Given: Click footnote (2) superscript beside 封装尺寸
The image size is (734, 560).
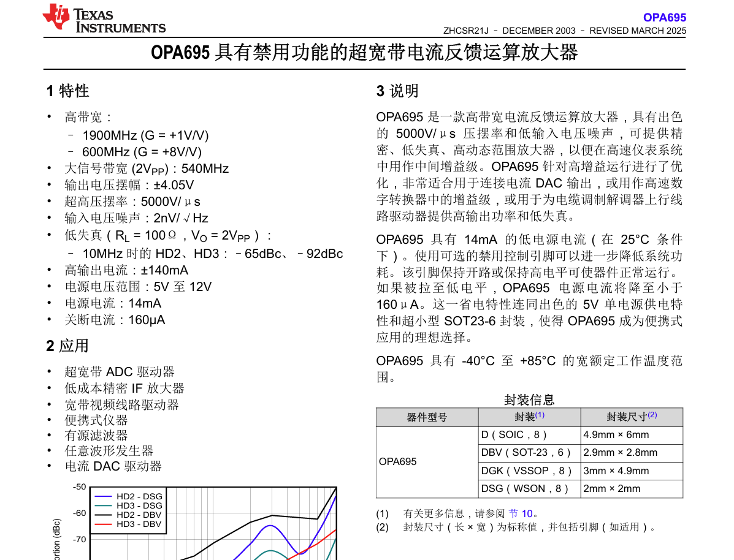Looking at the screenshot, I should coord(652,415).
